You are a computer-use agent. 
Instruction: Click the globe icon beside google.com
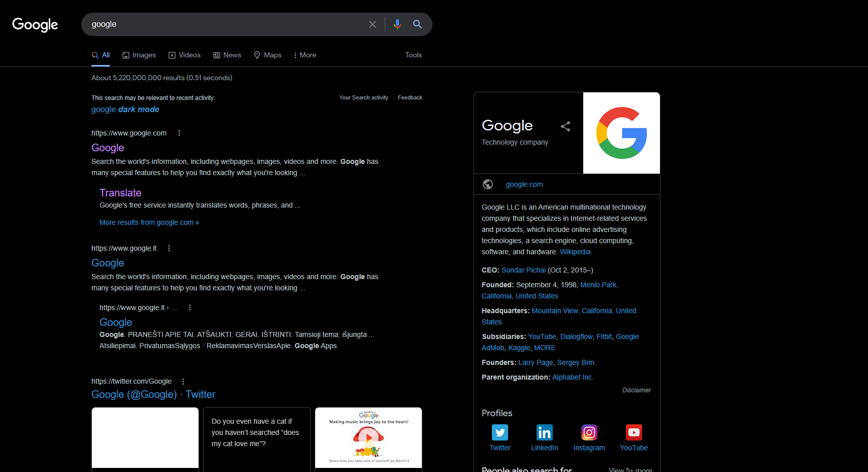click(488, 184)
